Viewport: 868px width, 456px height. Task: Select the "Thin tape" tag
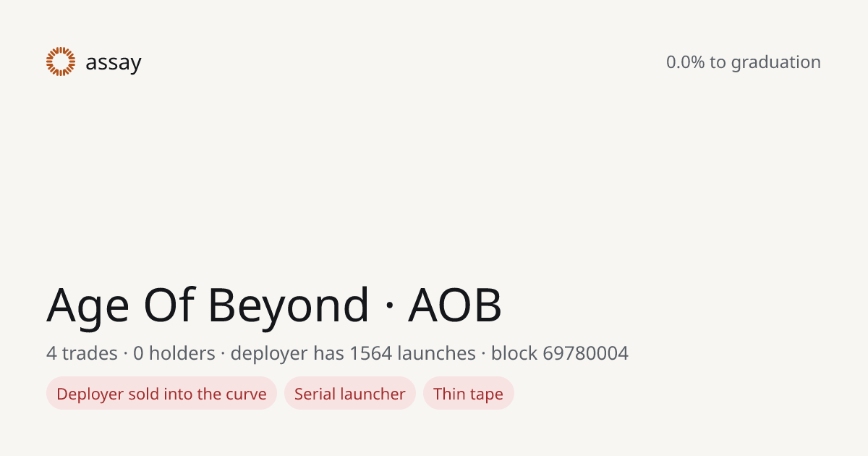coord(468,394)
